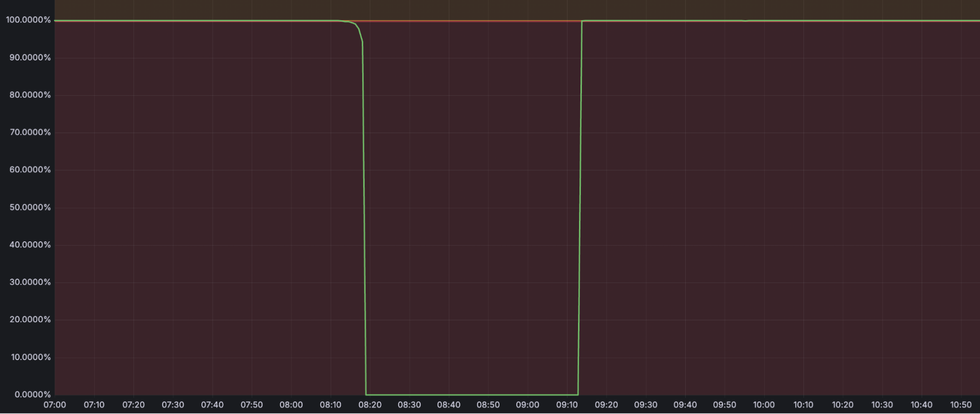The width and height of the screenshot is (980, 414).
Task: Click the 08:10 time axis label
Action: pyautogui.click(x=330, y=405)
